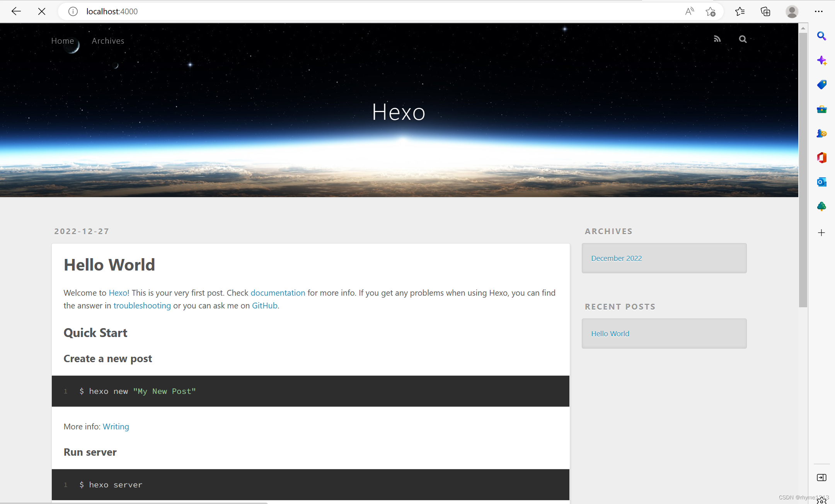
Task: Open the blog search magnifier icon
Action: tap(743, 39)
